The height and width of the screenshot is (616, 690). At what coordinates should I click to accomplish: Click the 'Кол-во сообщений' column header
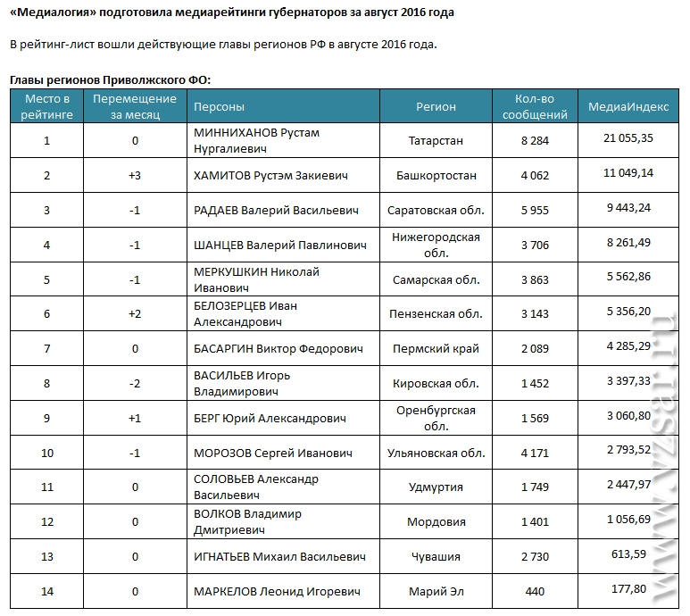[535, 106]
